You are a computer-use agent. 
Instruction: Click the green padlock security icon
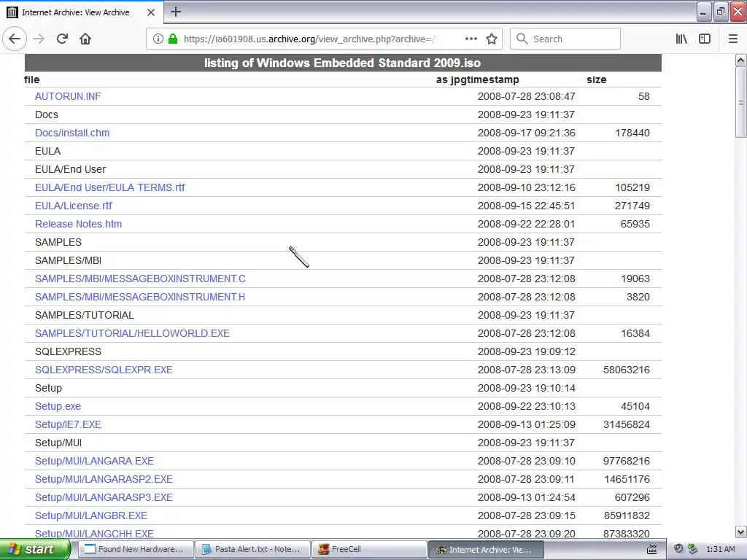173,39
